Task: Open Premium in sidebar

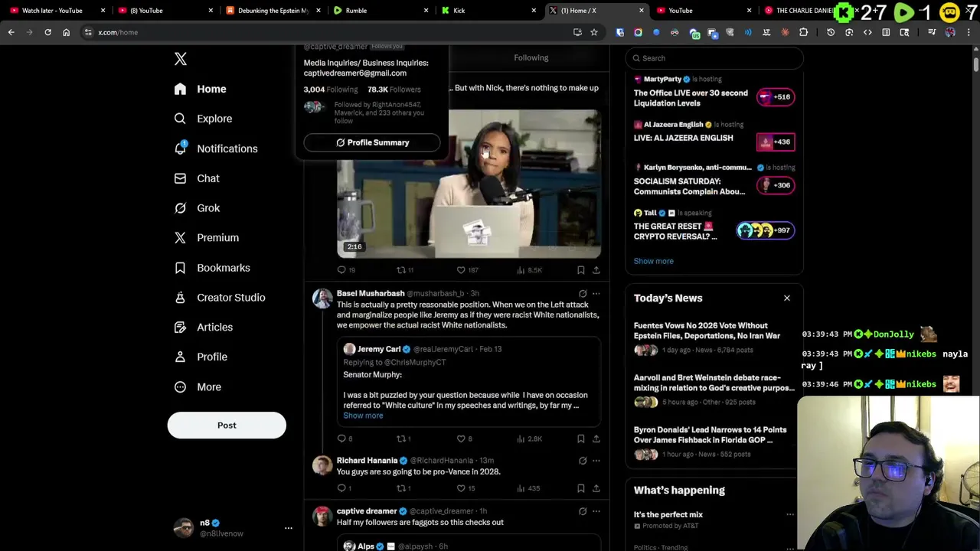Action: (x=206, y=238)
